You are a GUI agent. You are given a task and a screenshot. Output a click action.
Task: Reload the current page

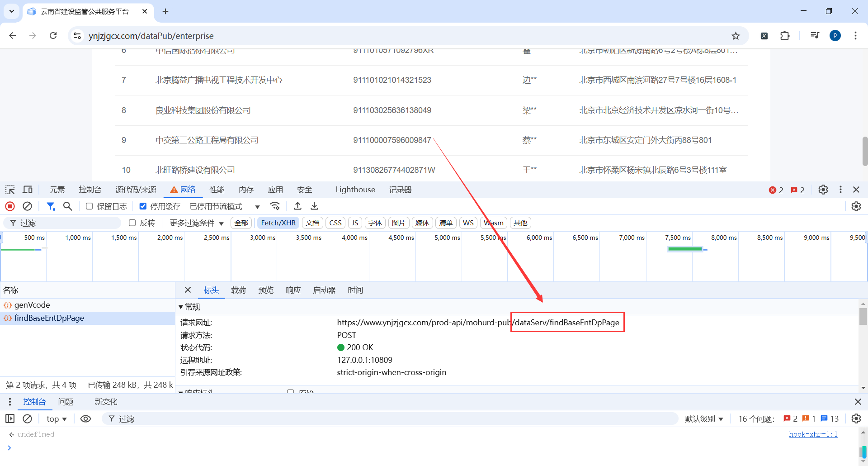53,36
